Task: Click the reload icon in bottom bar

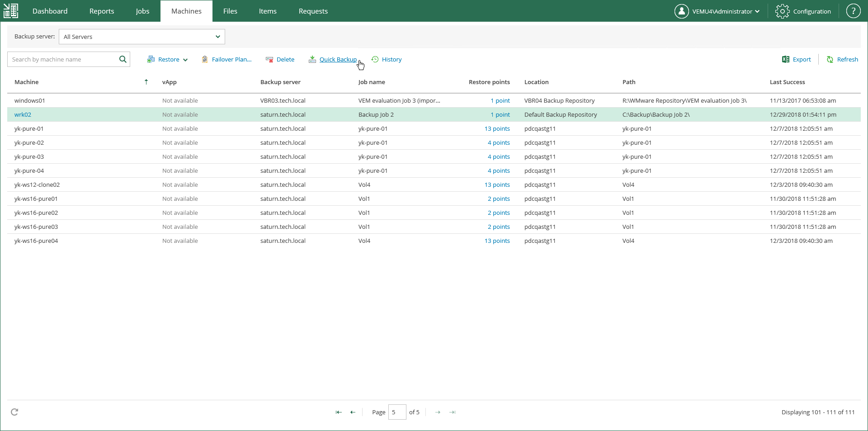Action: tap(14, 412)
